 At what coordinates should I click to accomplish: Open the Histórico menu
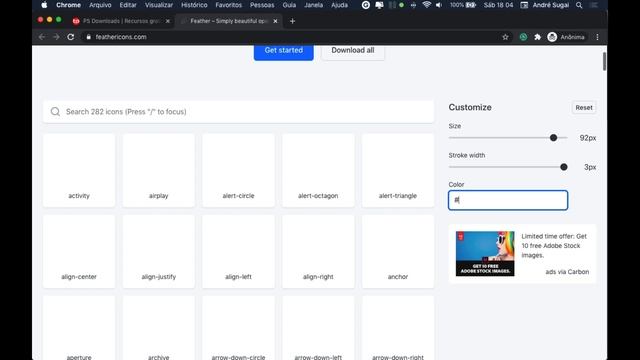pyautogui.click(x=194, y=5)
